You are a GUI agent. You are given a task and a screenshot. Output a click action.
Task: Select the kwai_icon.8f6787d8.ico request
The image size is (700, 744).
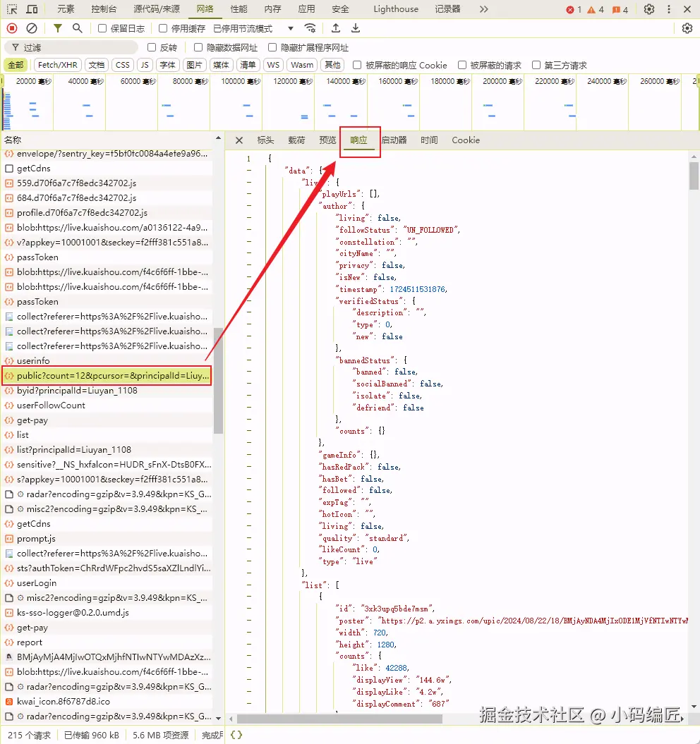107,701
